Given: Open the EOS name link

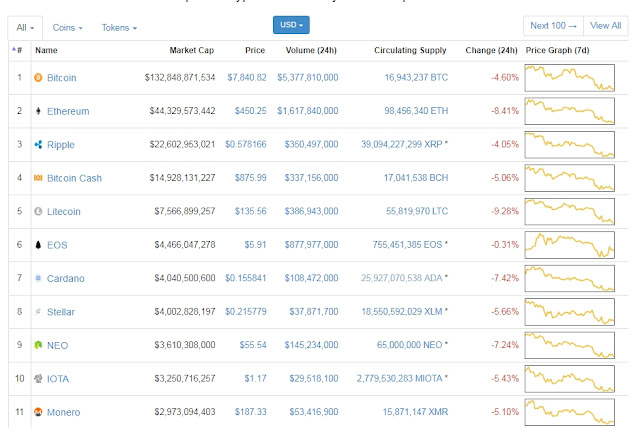Looking at the screenshot, I should (x=57, y=245).
